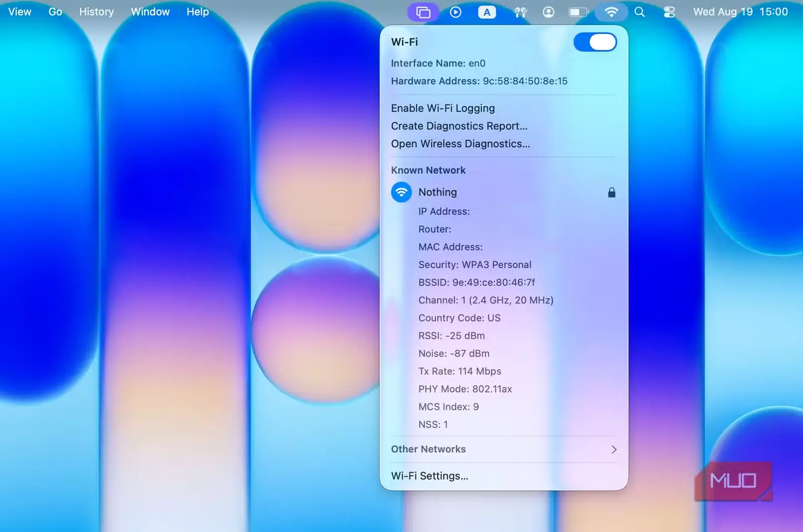This screenshot has height=532, width=803.
Task: Click the blue Wi-Fi icon beside Nothing
Action: click(x=401, y=192)
